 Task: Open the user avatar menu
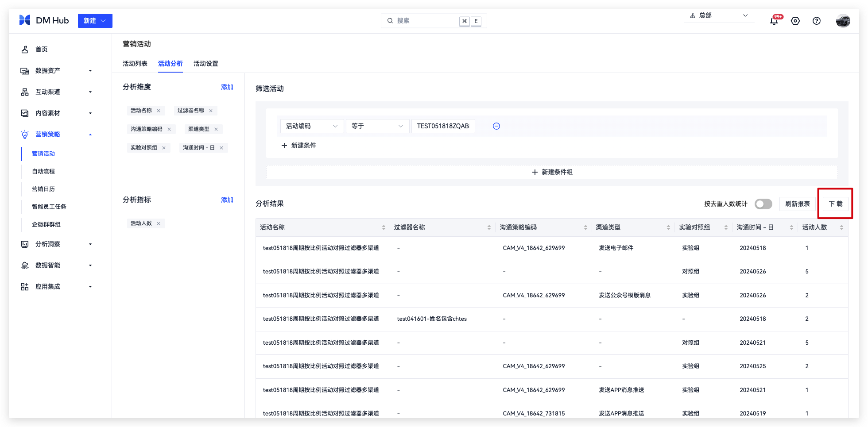click(x=843, y=21)
